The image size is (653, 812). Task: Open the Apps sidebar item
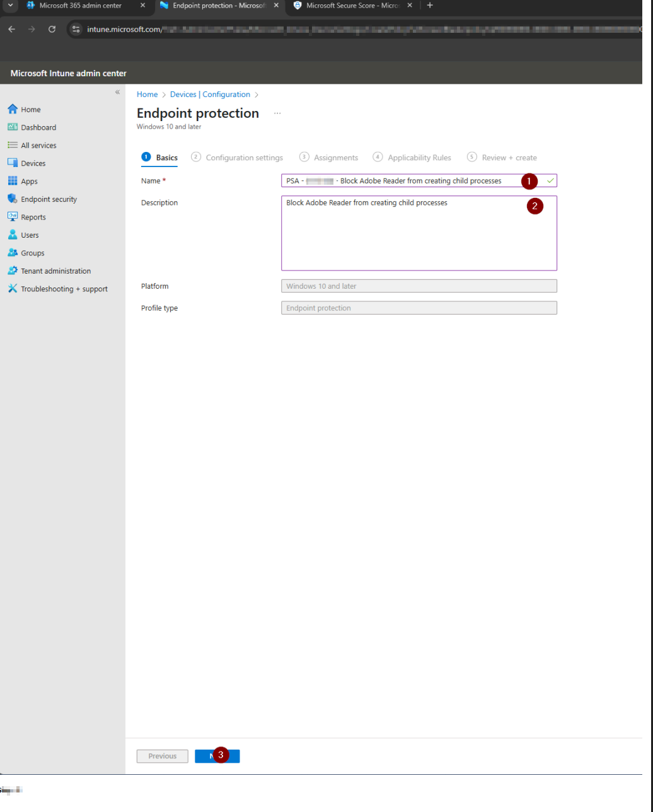[23, 181]
